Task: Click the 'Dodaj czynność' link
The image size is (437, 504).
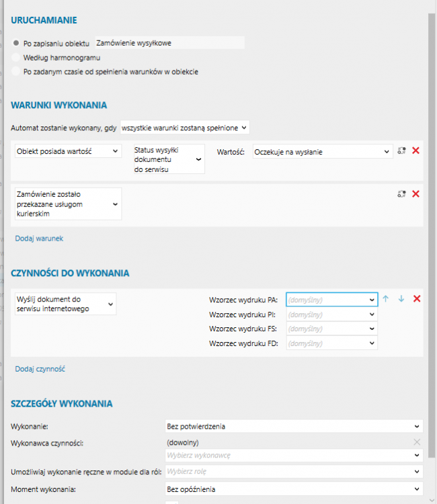Action: click(40, 369)
